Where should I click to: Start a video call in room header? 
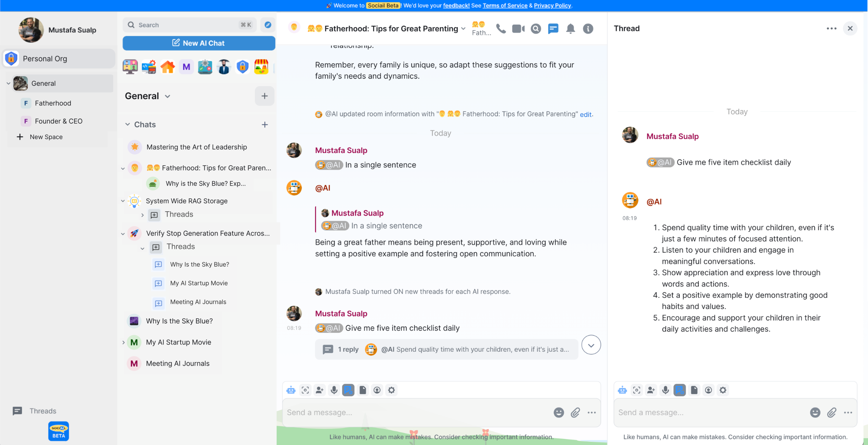pyautogui.click(x=518, y=29)
